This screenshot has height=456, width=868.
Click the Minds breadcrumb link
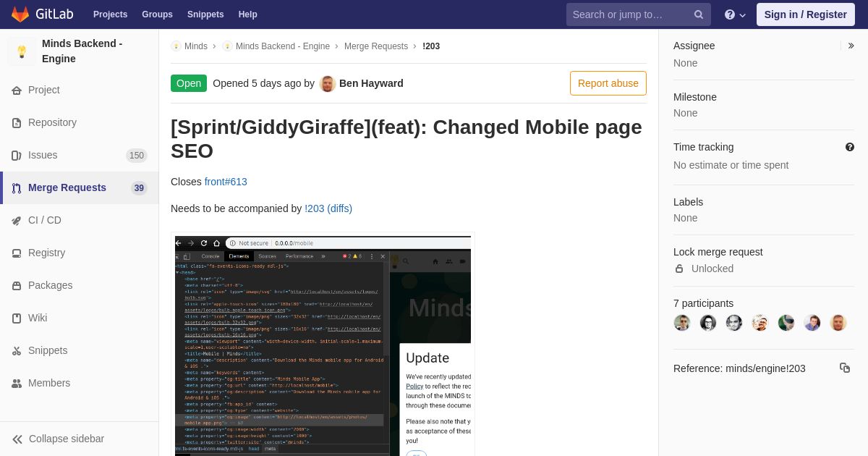coord(196,46)
